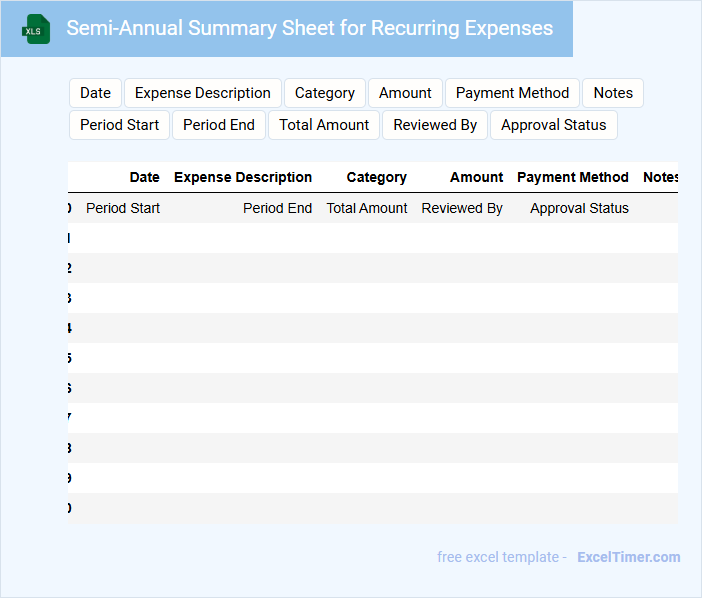Click the Semi-Annual Summary Sheet title
The width and height of the screenshot is (702, 598).
click(309, 28)
